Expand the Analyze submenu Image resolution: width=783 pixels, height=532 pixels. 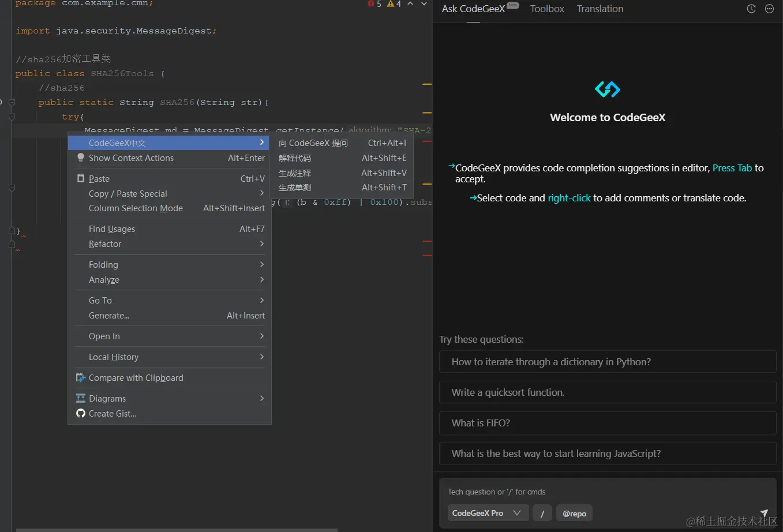170,279
